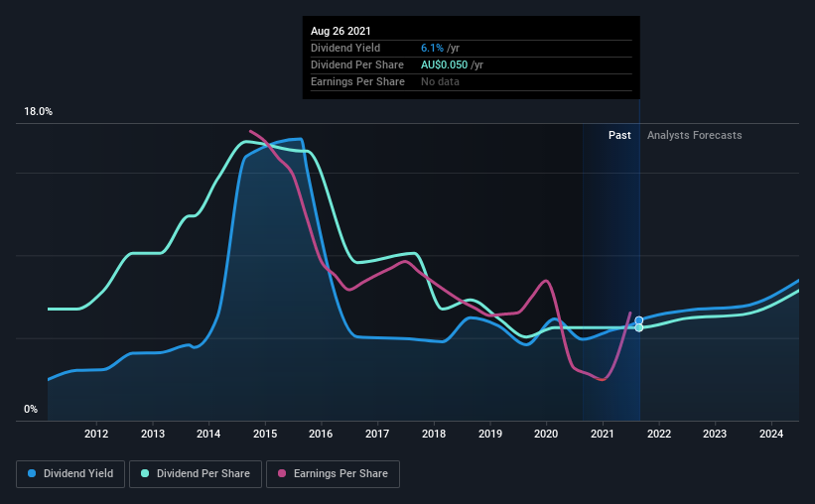The image size is (815, 504).
Task: Click the 2021 x-axis label
Action: click(x=603, y=434)
